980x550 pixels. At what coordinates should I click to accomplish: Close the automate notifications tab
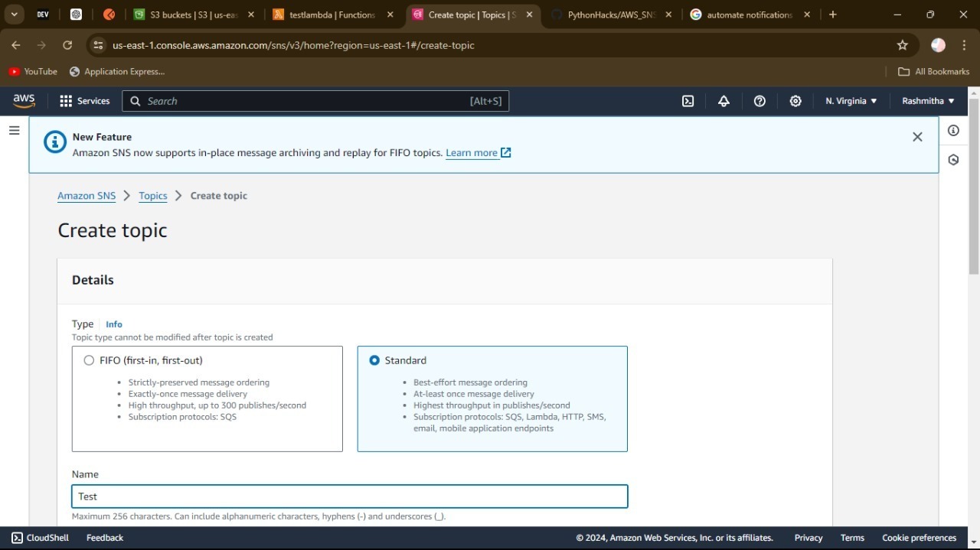tap(807, 15)
